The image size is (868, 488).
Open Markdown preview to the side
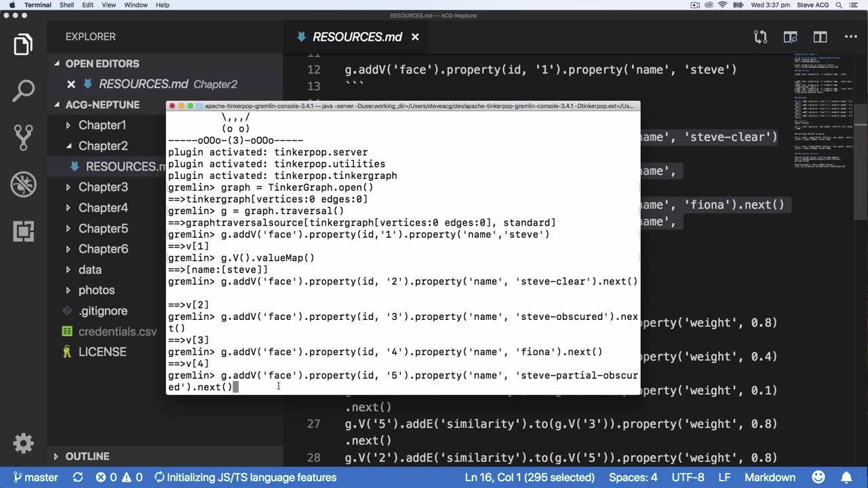pyautogui.click(x=790, y=37)
